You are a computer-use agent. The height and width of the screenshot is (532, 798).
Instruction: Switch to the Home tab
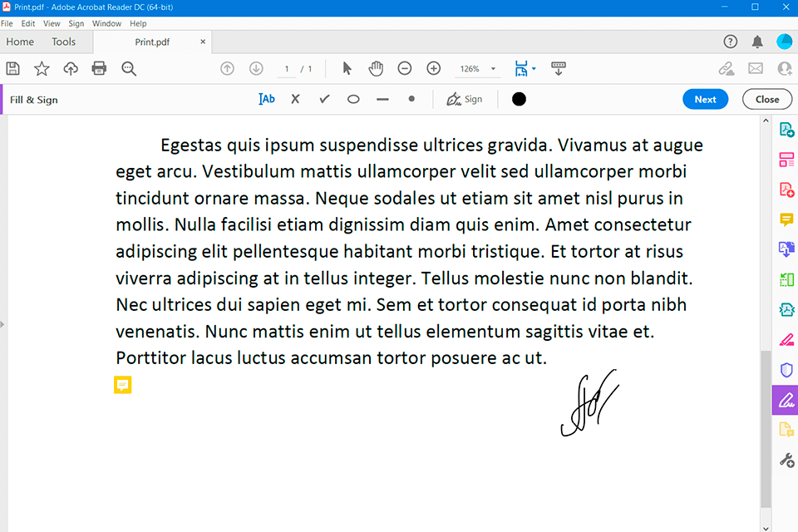pyautogui.click(x=20, y=42)
